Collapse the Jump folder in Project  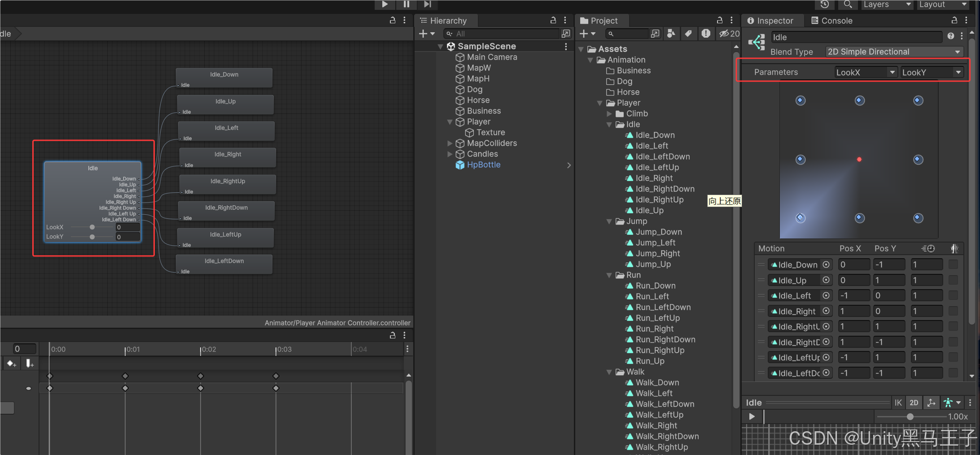coord(609,221)
